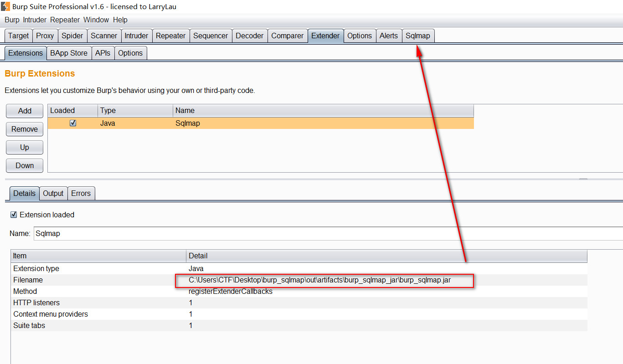Click the Up button
The image size is (623, 364).
[x=25, y=147]
